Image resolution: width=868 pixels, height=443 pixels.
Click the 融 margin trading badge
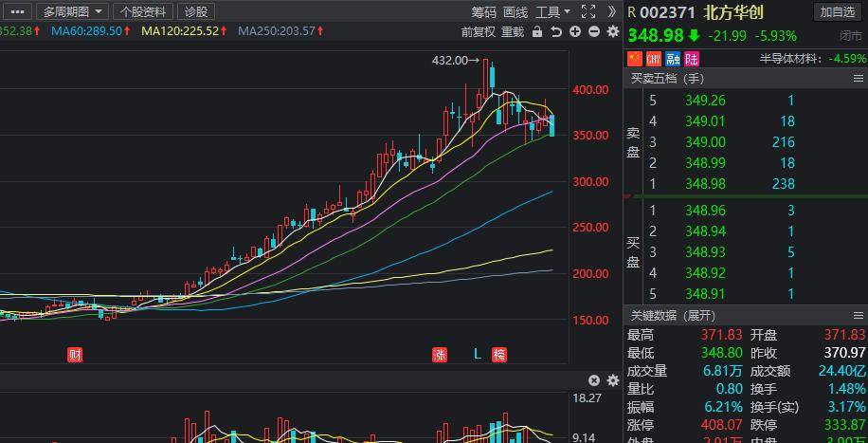pyautogui.click(x=673, y=58)
